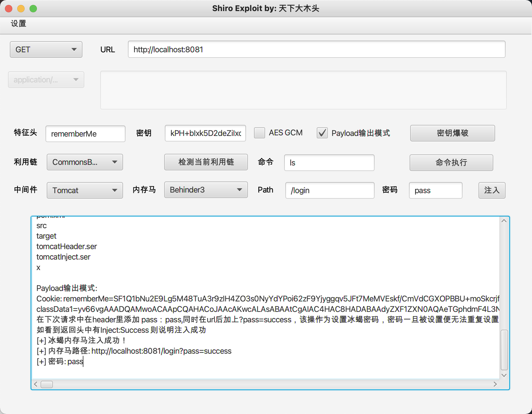Click the classData1= output line
532x414 pixels.
(268, 309)
